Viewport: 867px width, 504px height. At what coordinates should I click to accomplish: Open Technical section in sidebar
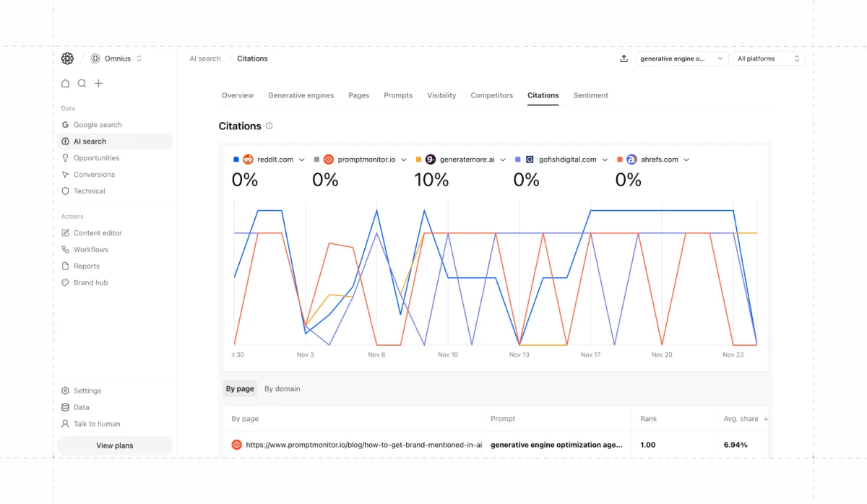(x=115, y=191)
